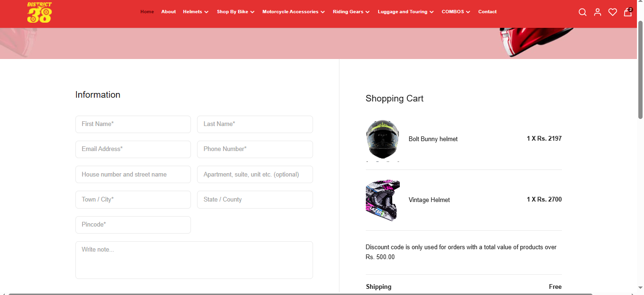Click the District 38 logo
This screenshot has height=295, width=644.
[40, 13]
